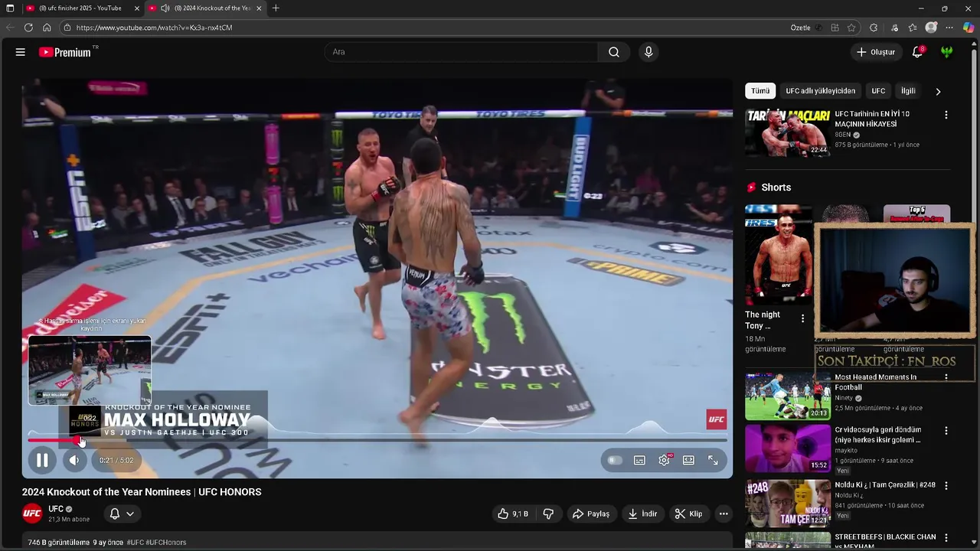This screenshot has height=551, width=980.
Task: Open Noldu Ki #248 video title
Action: pos(885,485)
